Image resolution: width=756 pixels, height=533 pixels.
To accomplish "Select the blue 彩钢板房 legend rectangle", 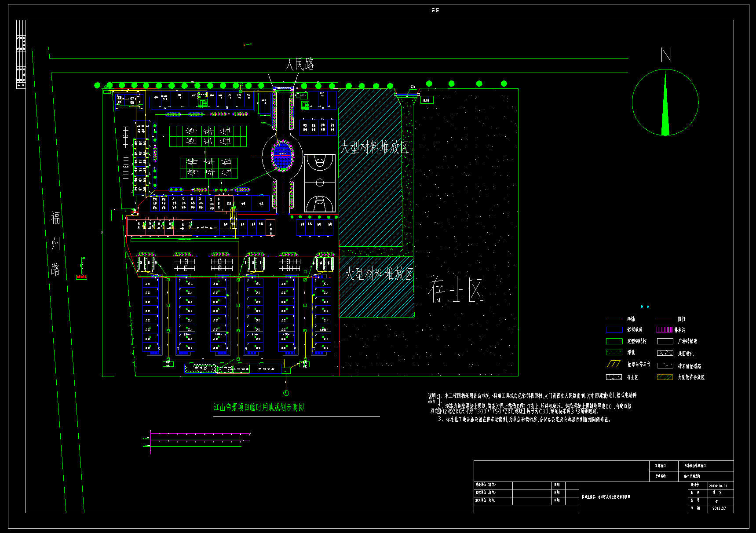I will pos(614,329).
